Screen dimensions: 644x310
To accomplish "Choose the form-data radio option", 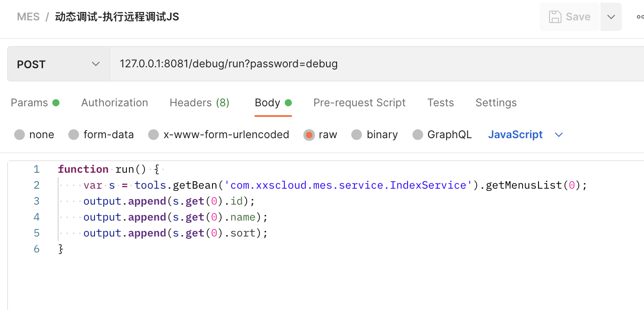I will pos(74,135).
